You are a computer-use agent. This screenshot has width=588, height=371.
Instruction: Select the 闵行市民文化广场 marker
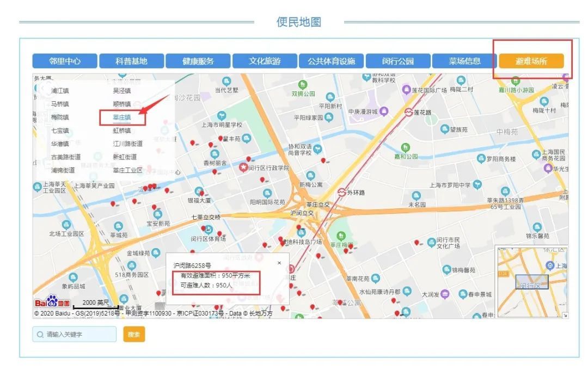tap(431, 242)
